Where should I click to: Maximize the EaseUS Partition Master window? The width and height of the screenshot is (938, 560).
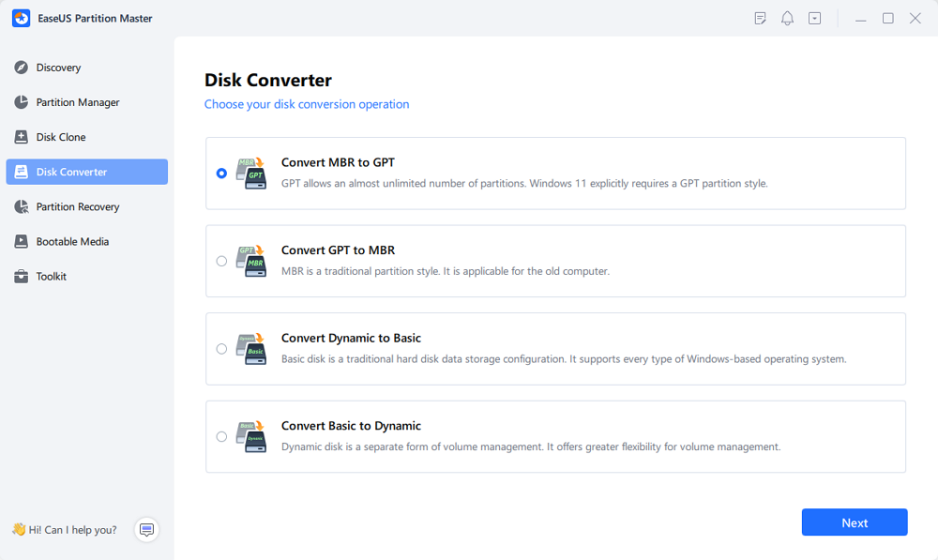tap(887, 19)
